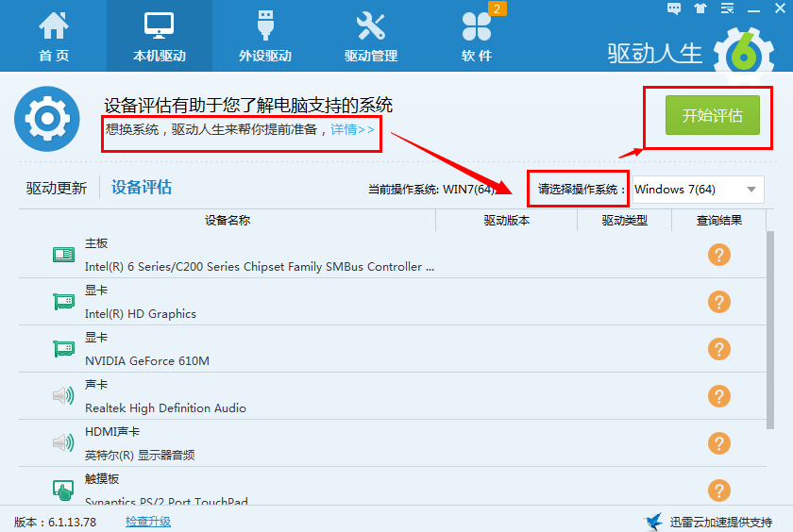
Task: Click the 迅雷 bird icon in status bar
Action: [653, 521]
